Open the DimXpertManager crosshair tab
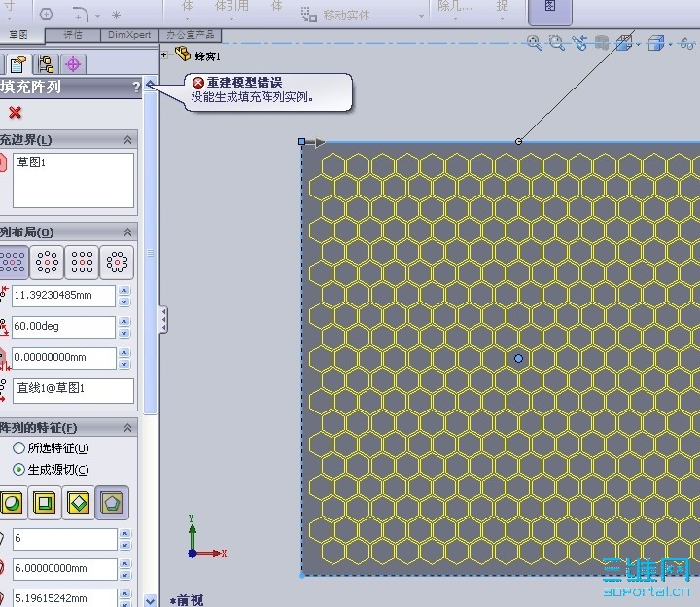Screen dimensions: 700x607 73,64
